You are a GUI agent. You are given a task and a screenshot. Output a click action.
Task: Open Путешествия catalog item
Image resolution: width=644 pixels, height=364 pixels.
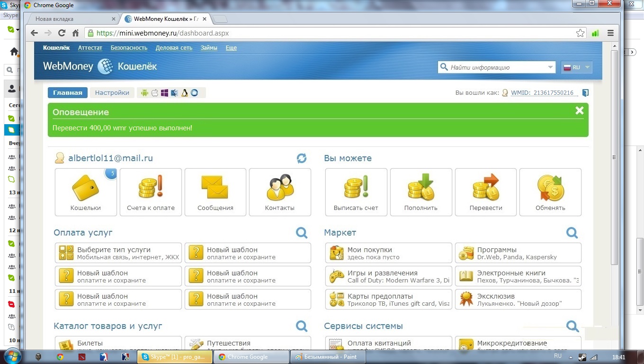(x=248, y=344)
